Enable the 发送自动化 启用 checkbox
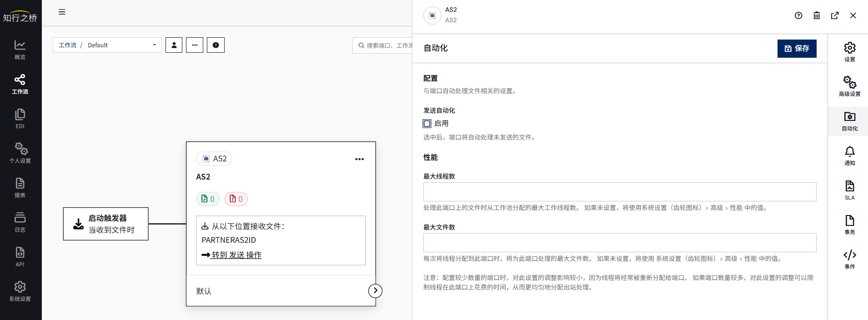This screenshot has height=320, width=868. (x=427, y=124)
